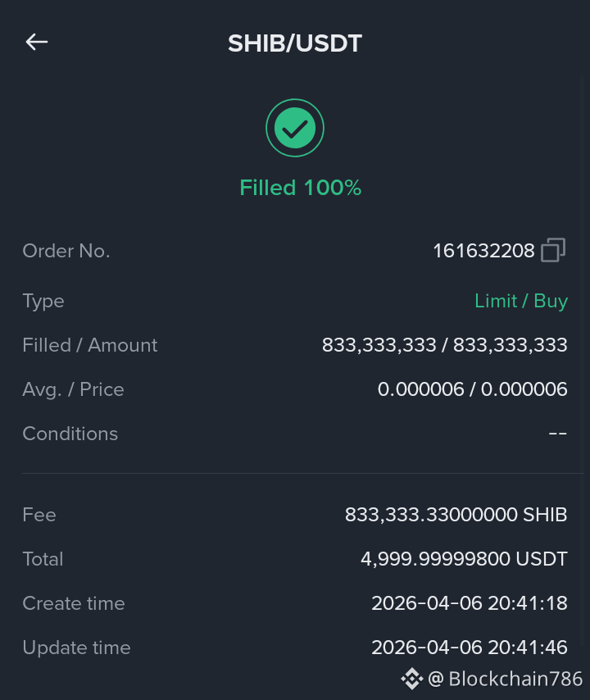Click the Update time timestamp

click(x=470, y=648)
